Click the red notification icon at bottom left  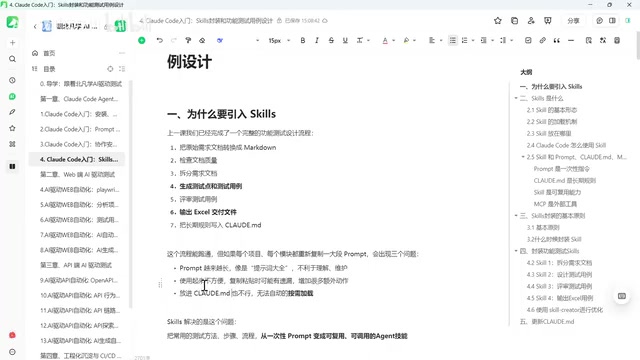point(12,335)
